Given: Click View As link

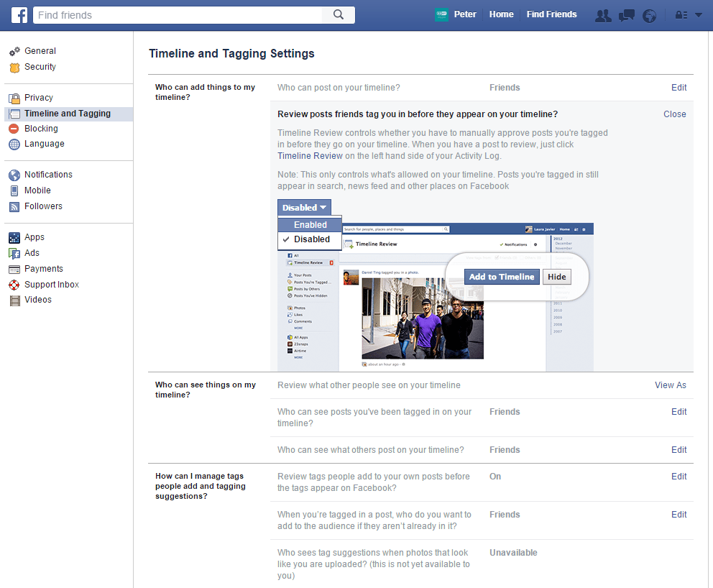Looking at the screenshot, I should [671, 385].
